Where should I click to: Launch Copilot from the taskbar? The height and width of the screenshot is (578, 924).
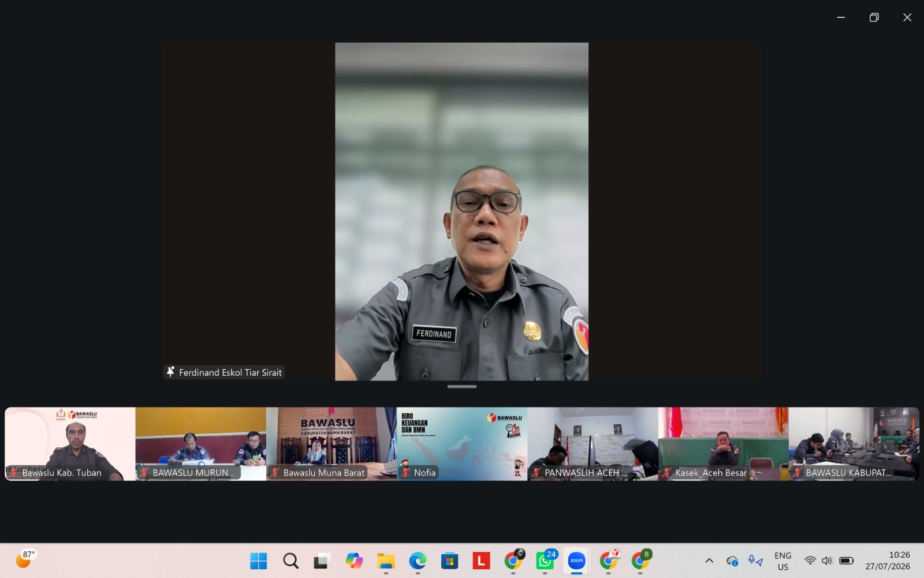tap(354, 561)
